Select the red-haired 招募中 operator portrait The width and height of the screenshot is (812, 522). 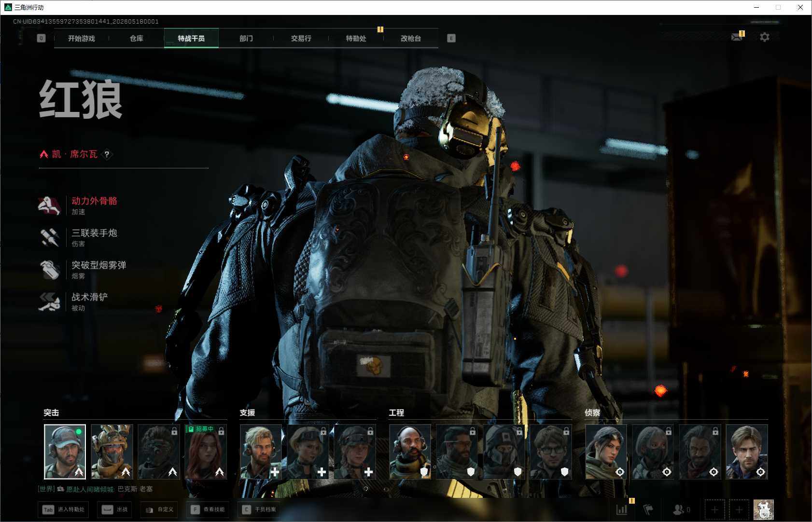[205, 452]
